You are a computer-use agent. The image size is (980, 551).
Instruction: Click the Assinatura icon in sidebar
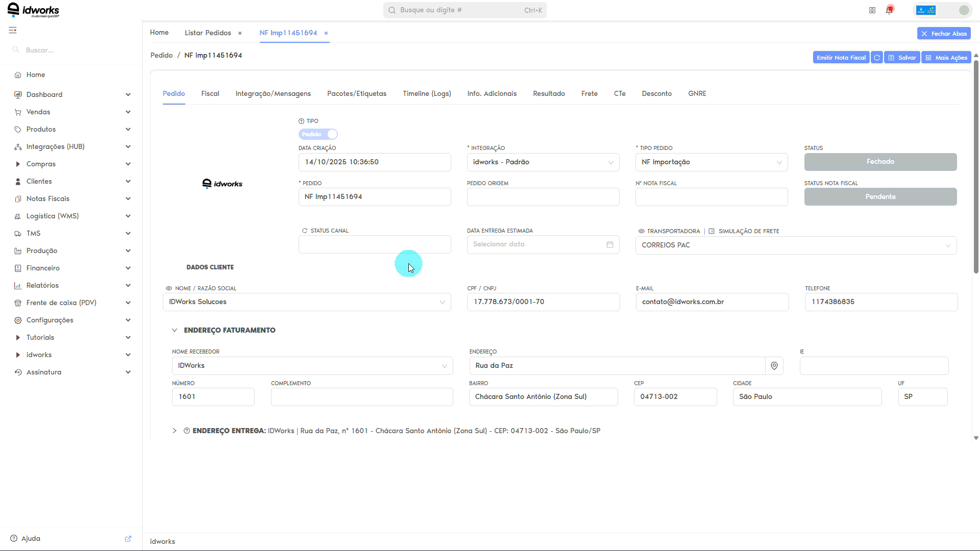[18, 372]
